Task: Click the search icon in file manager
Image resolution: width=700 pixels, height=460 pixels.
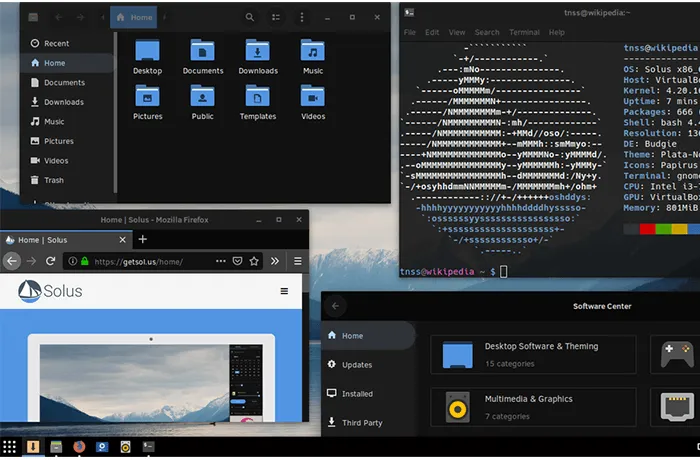Action: pyautogui.click(x=250, y=17)
